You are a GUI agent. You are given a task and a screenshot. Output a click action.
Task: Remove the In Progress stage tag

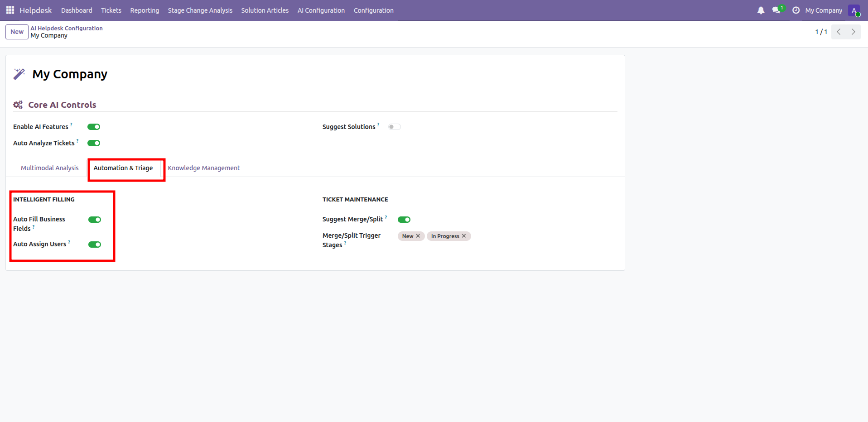pyautogui.click(x=464, y=236)
